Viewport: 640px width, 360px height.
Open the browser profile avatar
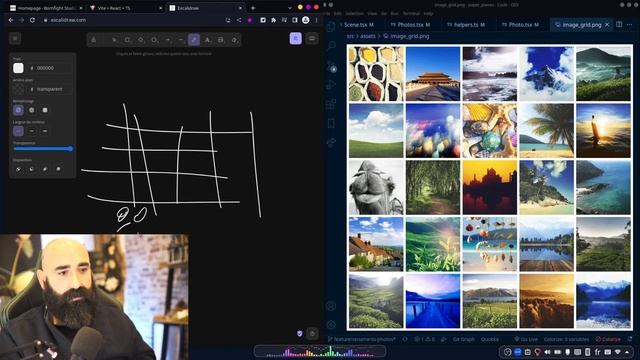pos(305,20)
